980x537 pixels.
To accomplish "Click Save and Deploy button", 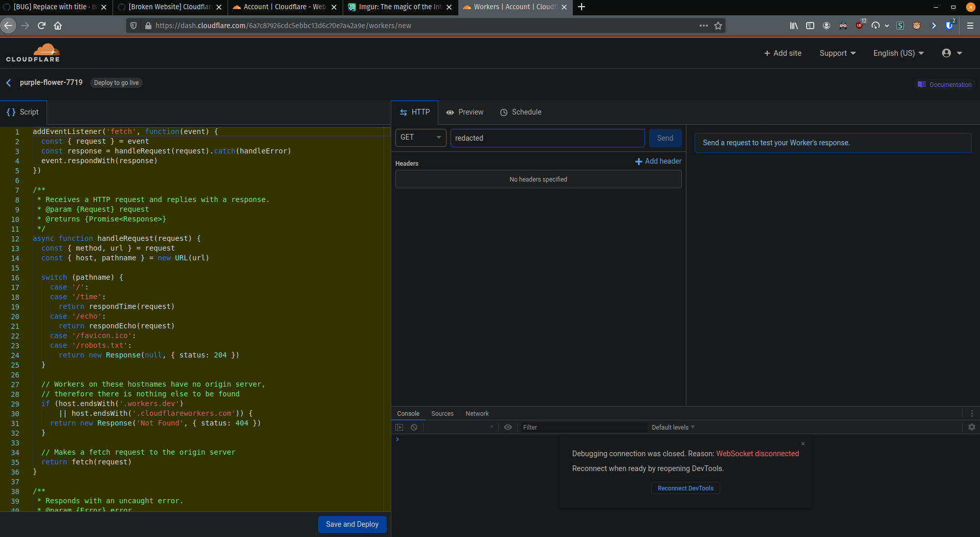I will tap(352, 524).
